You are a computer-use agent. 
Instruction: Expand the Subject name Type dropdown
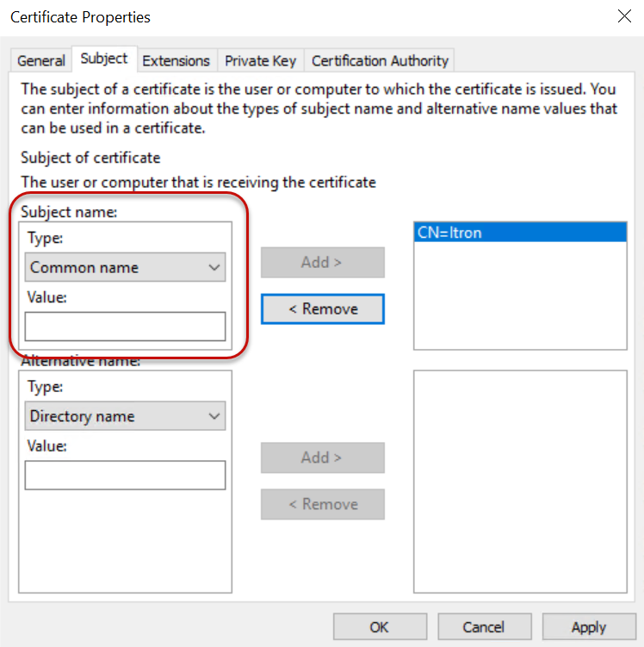tap(126, 267)
